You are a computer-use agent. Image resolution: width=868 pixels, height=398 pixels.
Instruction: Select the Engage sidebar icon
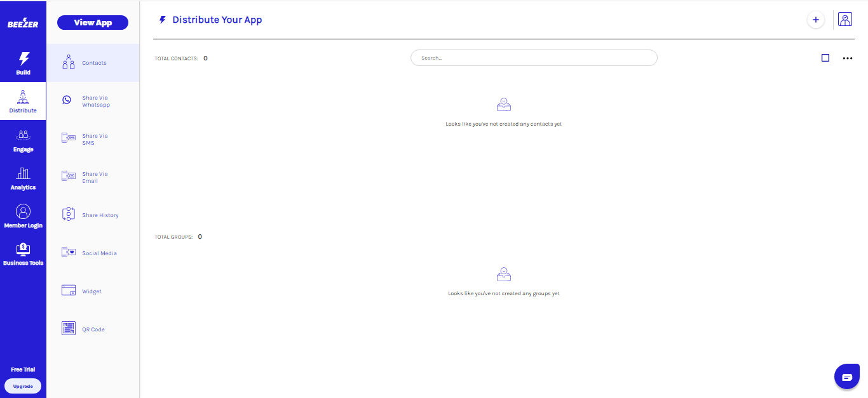tap(23, 135)
